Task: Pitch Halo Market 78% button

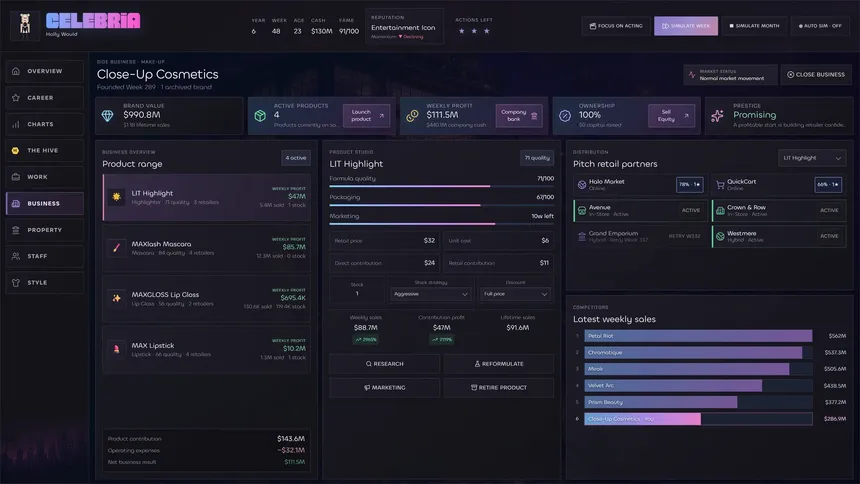Action: 689,184
